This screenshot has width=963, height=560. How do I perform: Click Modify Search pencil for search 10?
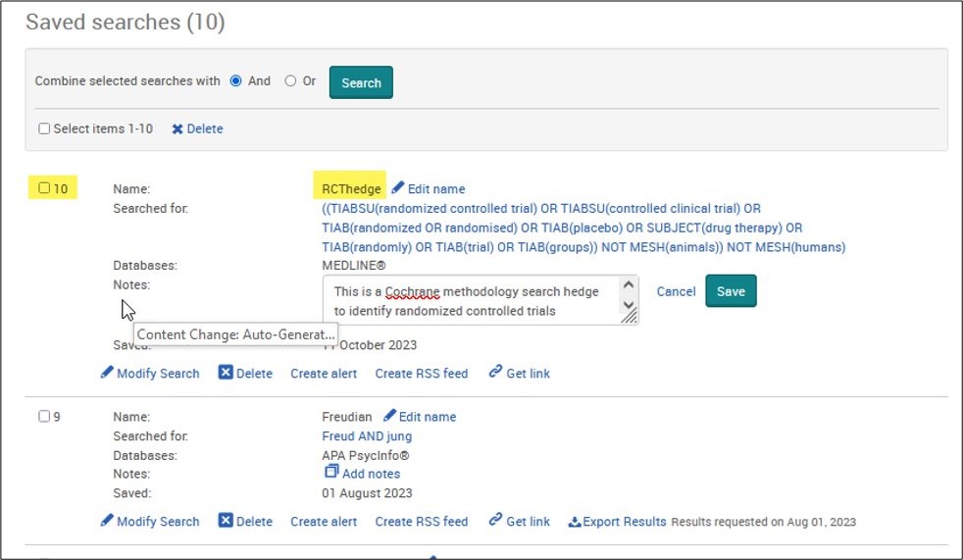107,373
